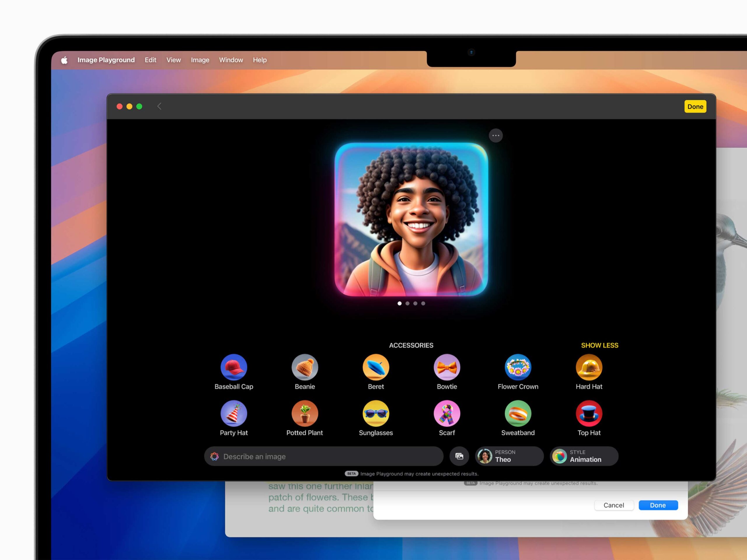Open the three-dot more options button

(x=496, y=136)
